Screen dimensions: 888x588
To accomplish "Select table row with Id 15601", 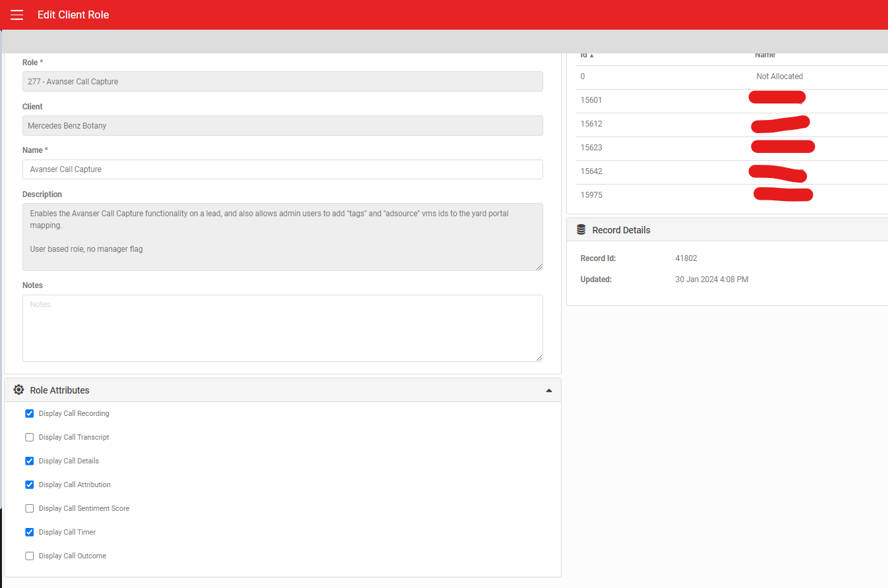I will pos(731,100).
